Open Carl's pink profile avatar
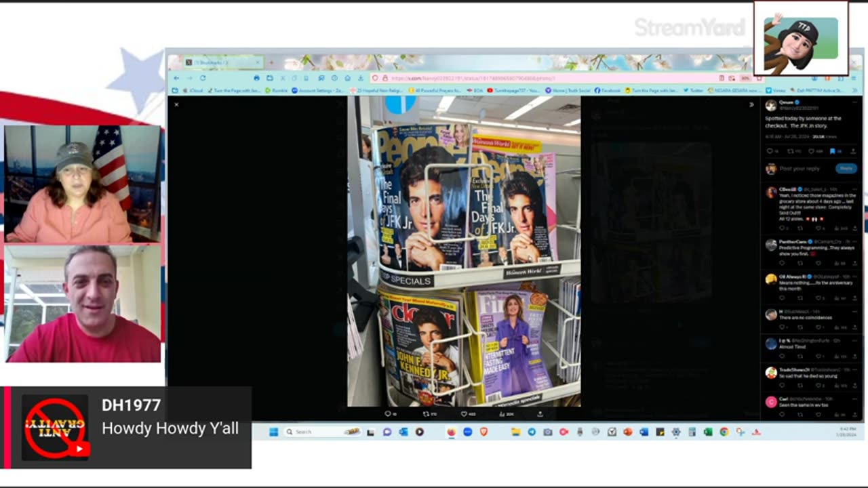The height and width of the screenshot is (488, 868). tap(771, 401)
